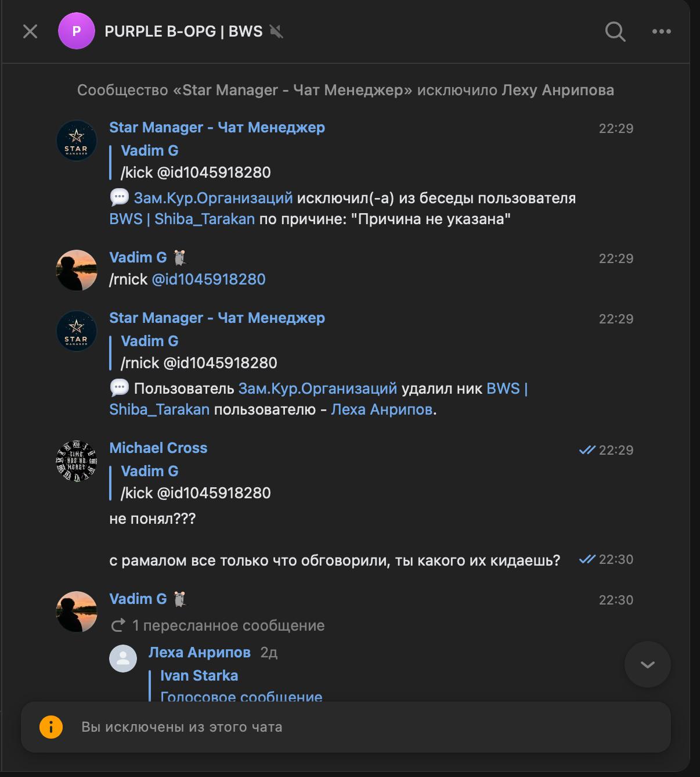Open Леха Анрипов's gray default avatar
The height and width of the screenshot is (777, 700).
(123, 658)
